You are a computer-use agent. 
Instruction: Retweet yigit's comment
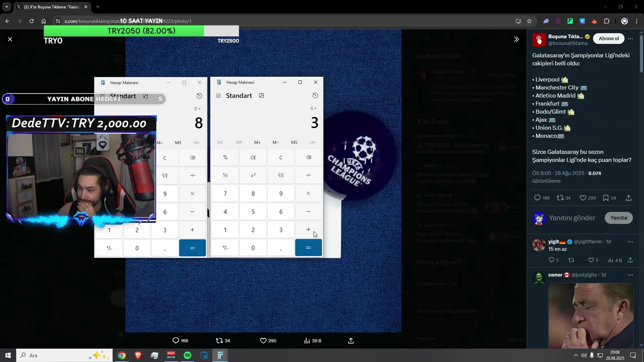pyautogui.click(x=571, y=260)
